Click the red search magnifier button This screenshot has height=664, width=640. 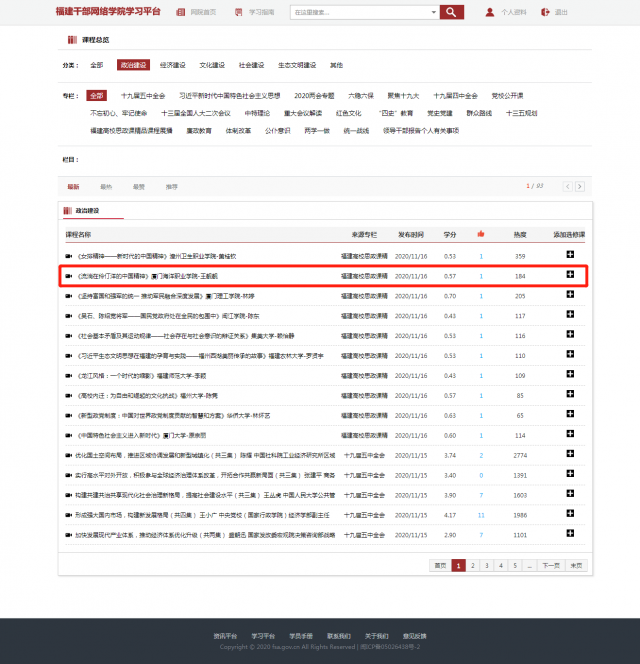(x=452, y=12)
